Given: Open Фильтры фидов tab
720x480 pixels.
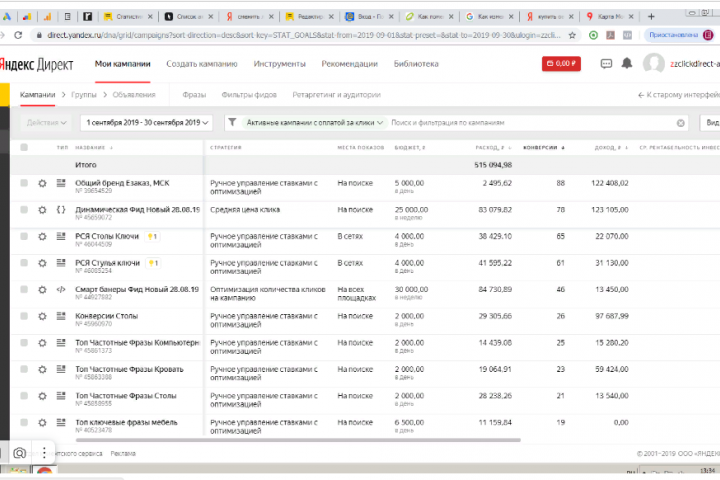Looking at the screenshot, I should coord(249,95).
